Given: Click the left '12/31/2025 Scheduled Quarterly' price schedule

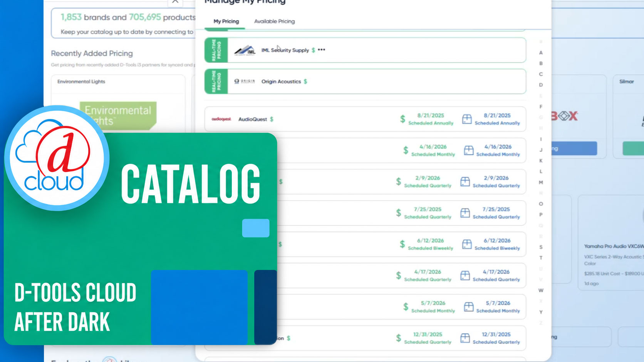Looking at the screenshot, I should [x=428, y=338].
